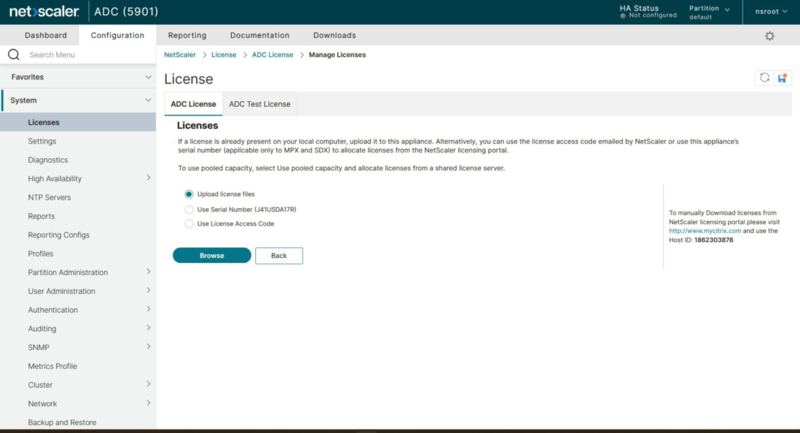
Task: Click the Licenses section heading
Action: pos(197,125)
